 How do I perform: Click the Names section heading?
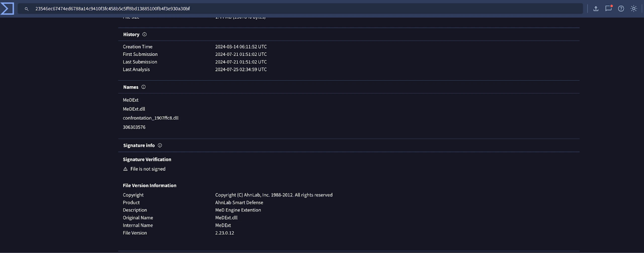point(131,87)
